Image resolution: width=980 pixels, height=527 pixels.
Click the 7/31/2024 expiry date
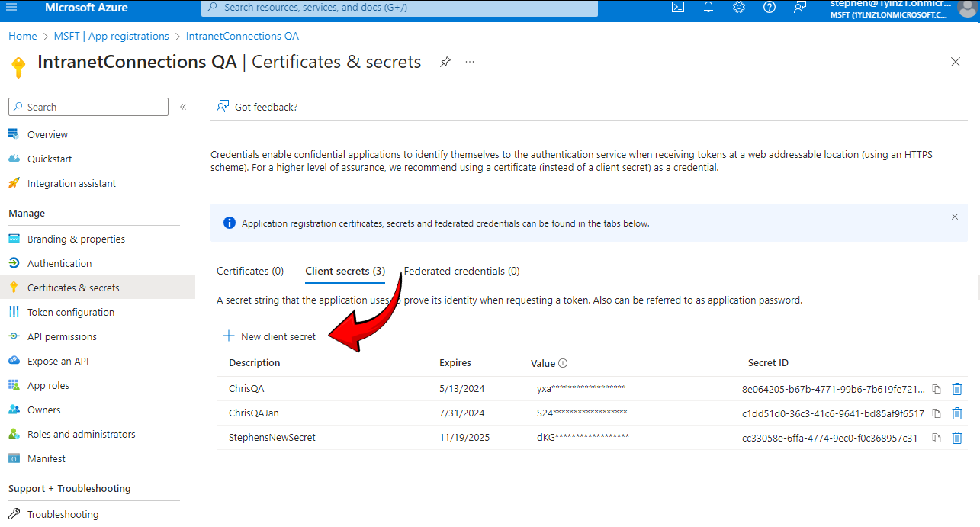pos(462,413)
